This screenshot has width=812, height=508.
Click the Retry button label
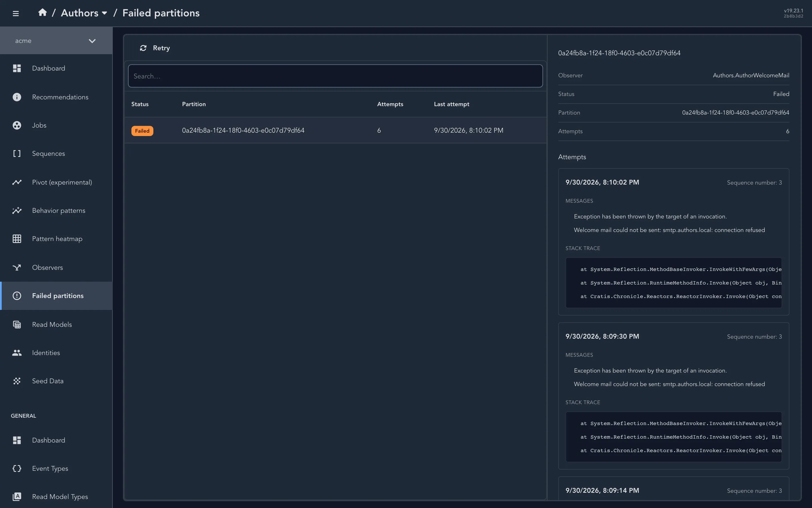click(161, 48)
